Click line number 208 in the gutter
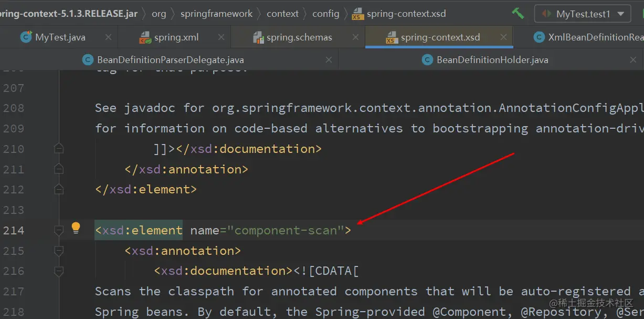Screen dimensions: 644x319 coord(14,108)
